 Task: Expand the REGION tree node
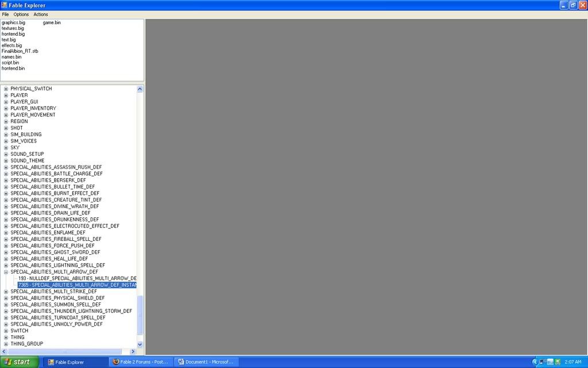(6, 122)
